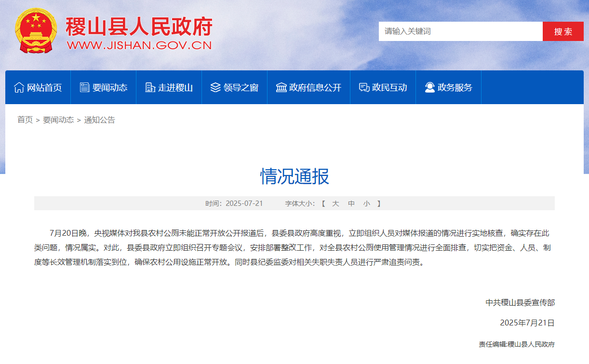This screenshot has width=589, height=364.
Task: Click the layers icon beside 领导之窗
Action: click(215, 87)
